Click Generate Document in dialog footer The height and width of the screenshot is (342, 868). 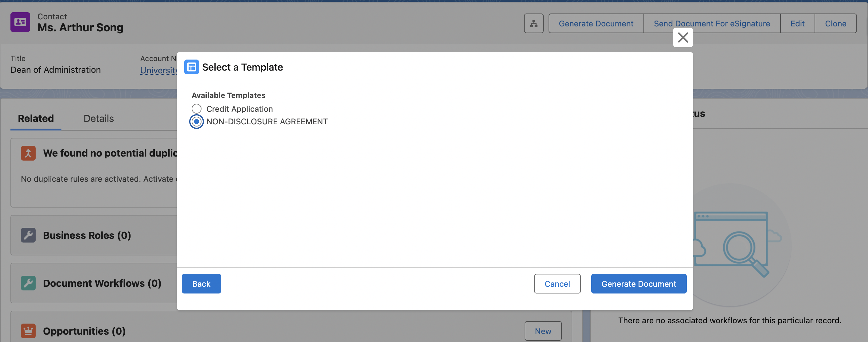tap(639, 284)
